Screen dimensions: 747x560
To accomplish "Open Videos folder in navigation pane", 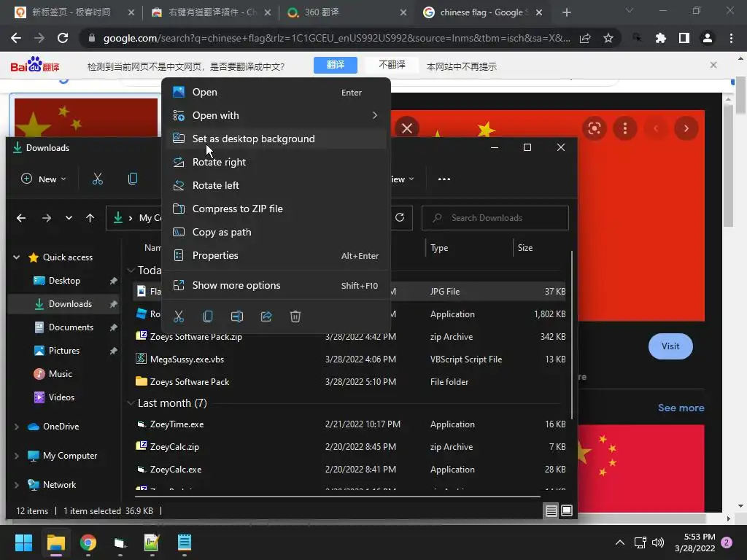I will click(54, 397).
